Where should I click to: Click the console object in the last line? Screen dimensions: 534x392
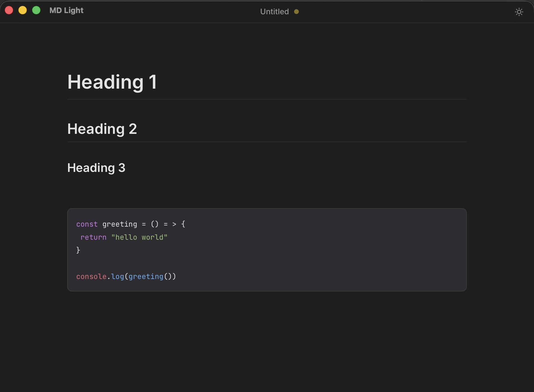pyautogui.click(x=91, y=277)
